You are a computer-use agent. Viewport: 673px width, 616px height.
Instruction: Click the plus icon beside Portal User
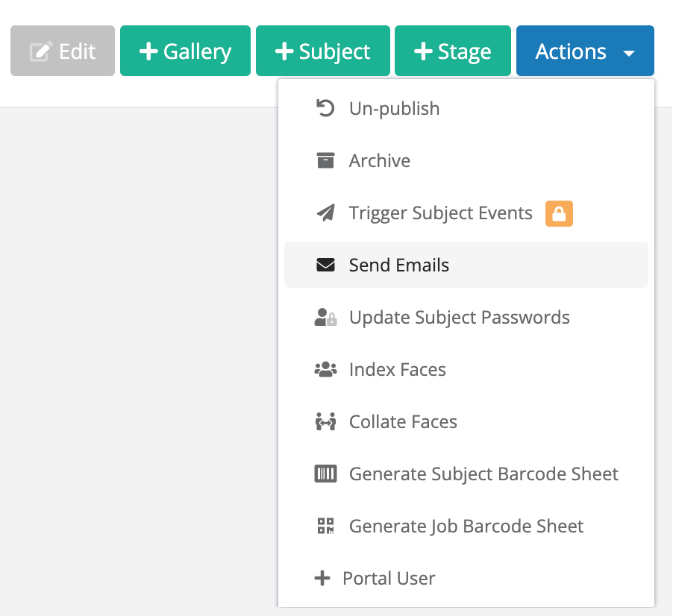pyautogui.click(x=322, y=578)
